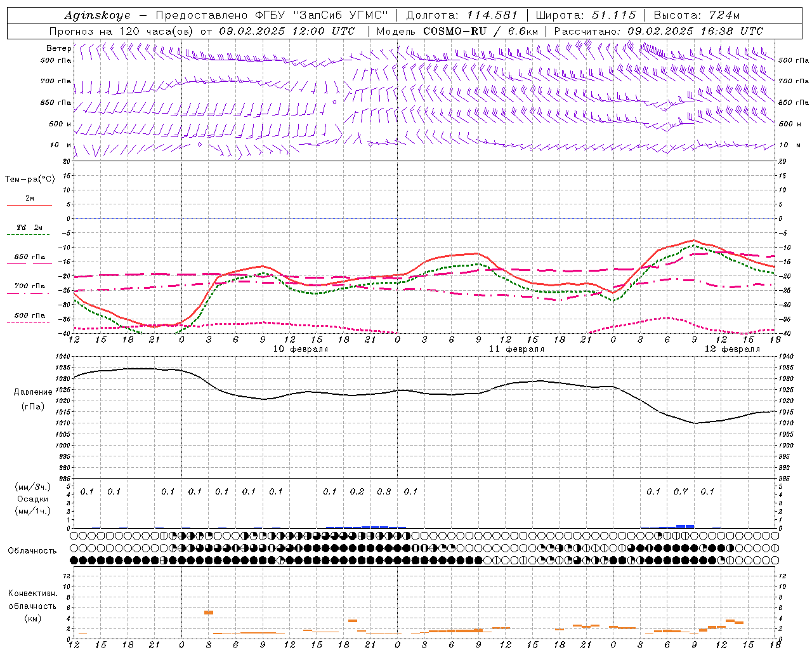Select the model name COSMO-RU / 6.6км
This screenshot has width=812, height=650.
[x=481, y=31]
